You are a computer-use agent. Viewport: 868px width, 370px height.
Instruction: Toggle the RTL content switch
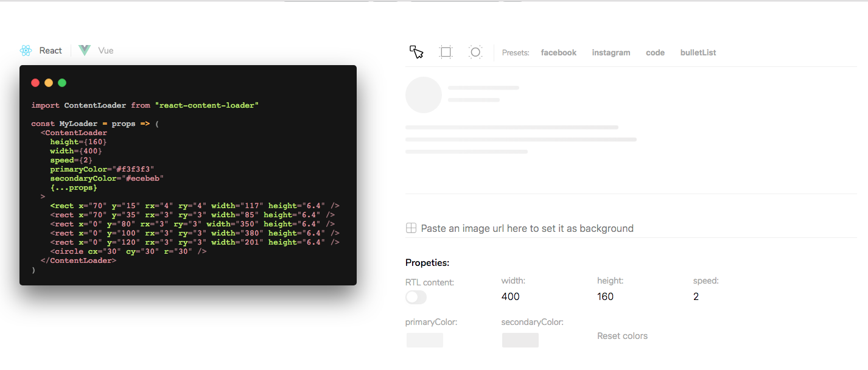click(x=416, y=297)
